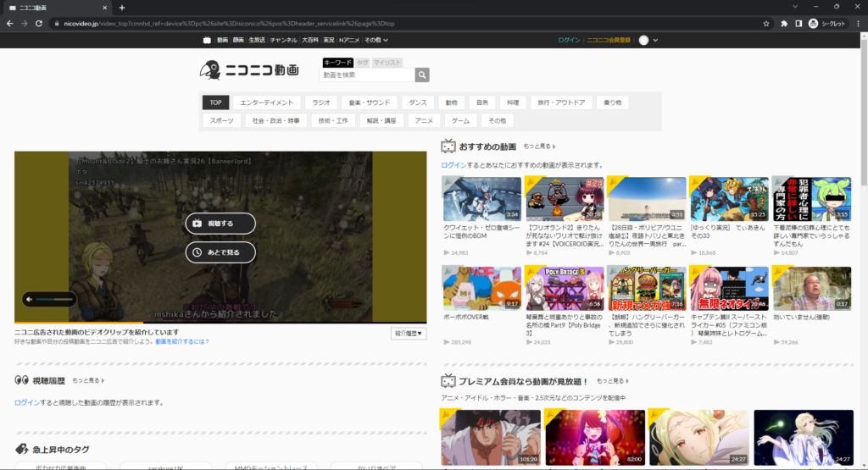This screenshot has height=470, width=868.
Task: Click the あとで見る watch-later button
Action: [x=220, y=252]
